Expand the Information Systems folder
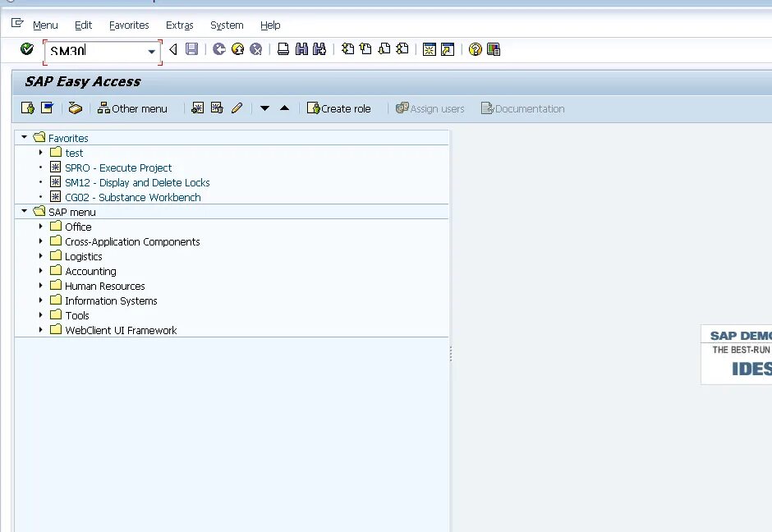772x532 pixels. coord(40,300)
